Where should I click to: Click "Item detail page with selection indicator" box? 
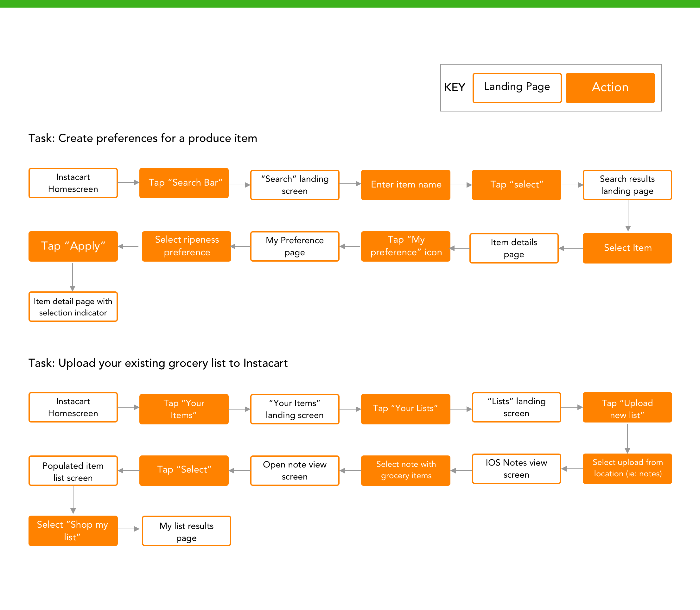73,306
